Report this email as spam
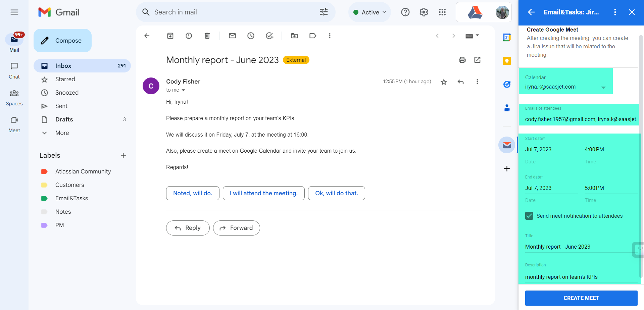 click(189, 36)
